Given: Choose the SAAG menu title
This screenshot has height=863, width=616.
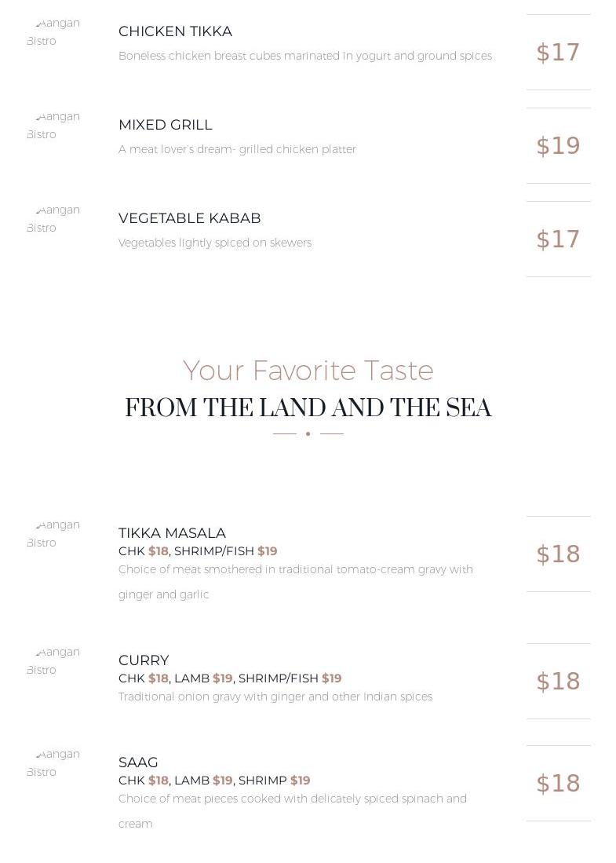Looking at the screenshot, I should point(138,762).
